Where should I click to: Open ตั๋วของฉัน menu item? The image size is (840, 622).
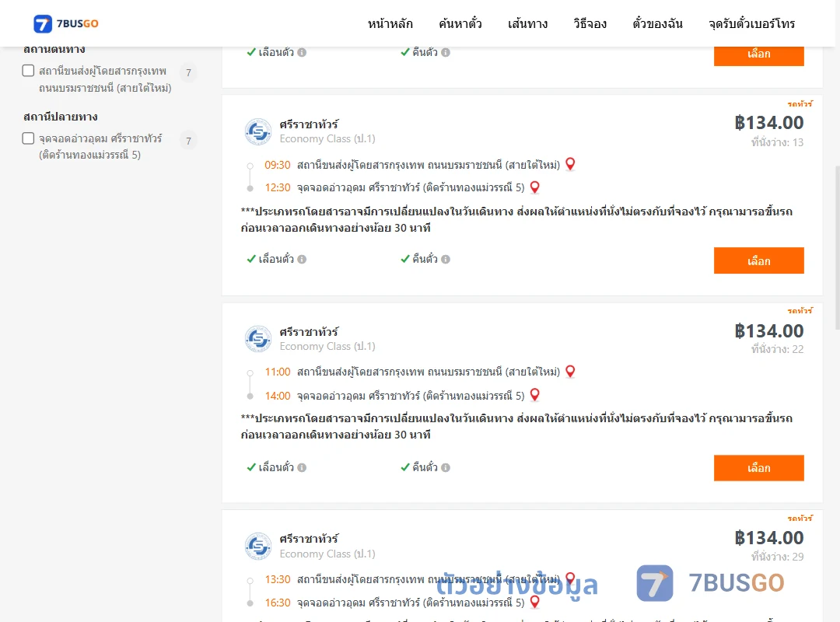coord(657,23)
